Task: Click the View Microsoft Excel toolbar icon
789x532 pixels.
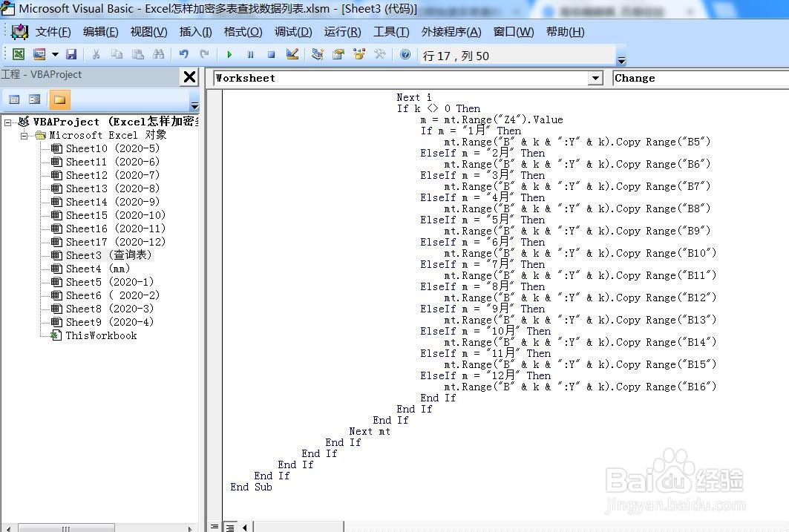Action: [19, 54]
